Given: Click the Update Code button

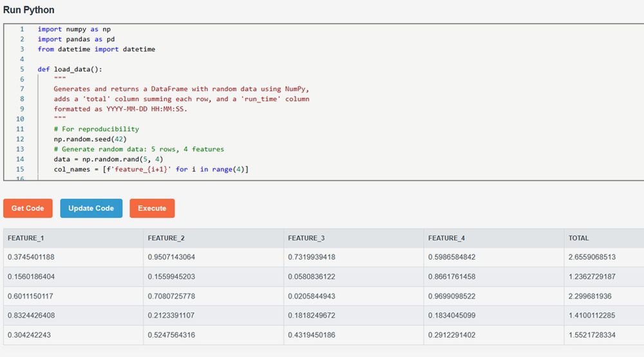Looking at the screenshot, I should [x=91, y=208].
